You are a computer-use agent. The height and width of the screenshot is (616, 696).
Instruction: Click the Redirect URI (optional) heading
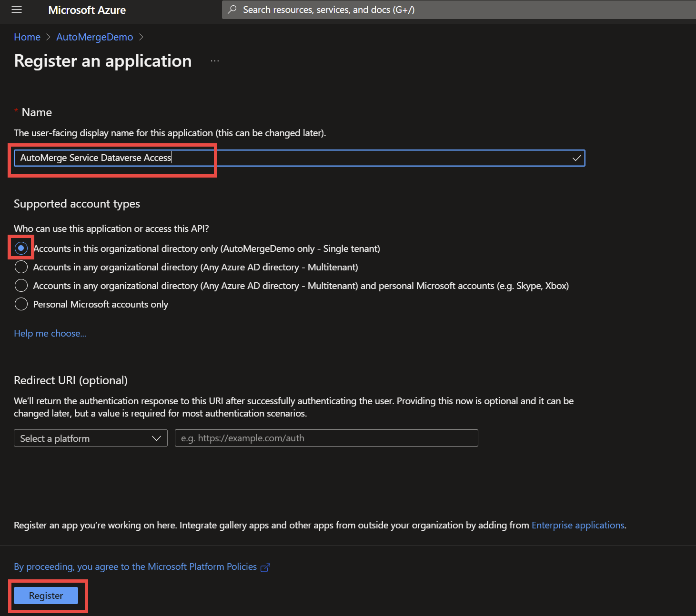71,380
